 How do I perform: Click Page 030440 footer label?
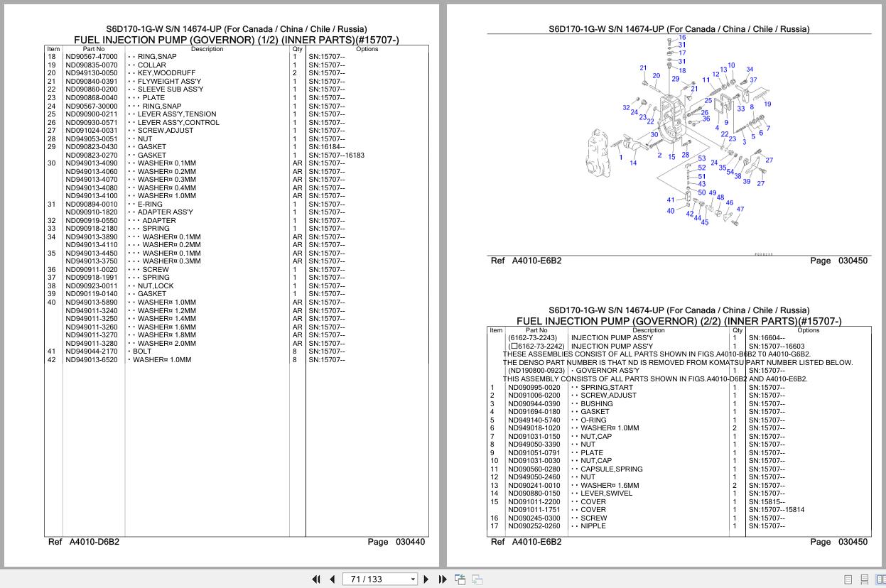click(396, 542)
